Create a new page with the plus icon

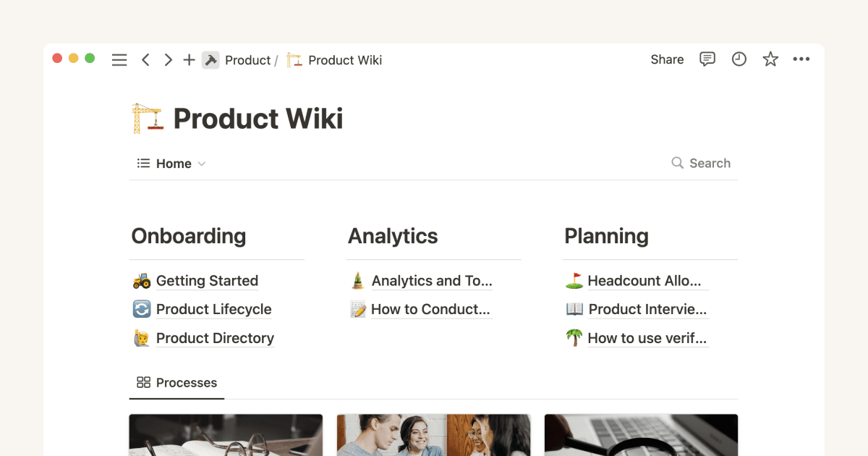click(x=189, y=59)
